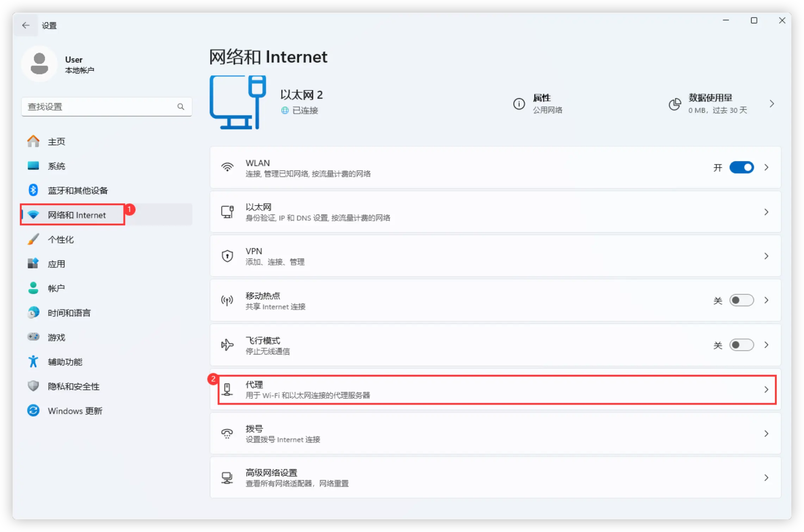Click the globe clock icon for 时间和语言
Screen dimensions: 804x532
point(33,313)
